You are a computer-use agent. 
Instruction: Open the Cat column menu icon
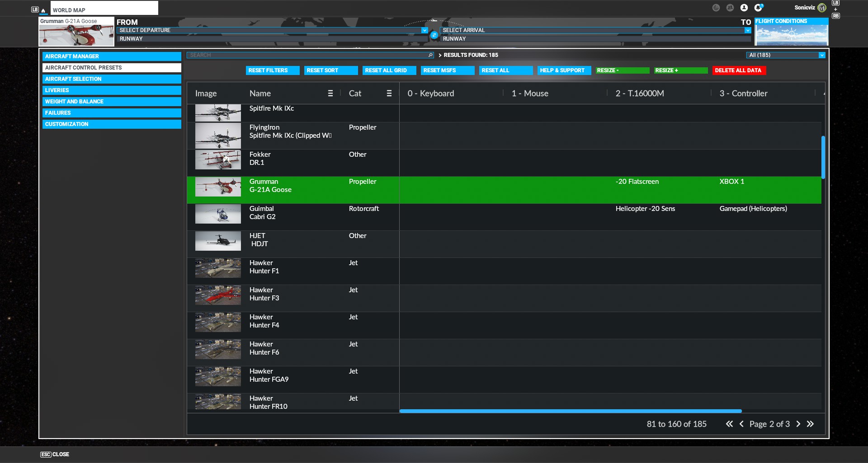(x=389, y=94)
